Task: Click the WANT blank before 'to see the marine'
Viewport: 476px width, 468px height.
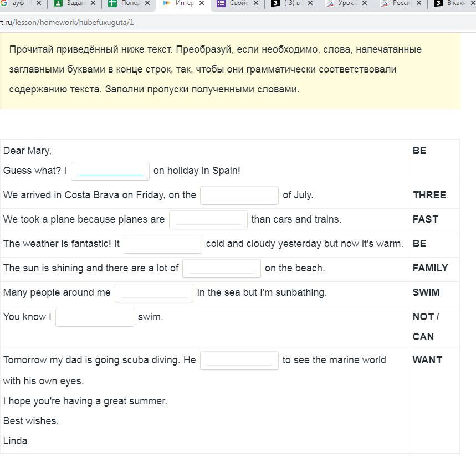Action: click(239, 361)
